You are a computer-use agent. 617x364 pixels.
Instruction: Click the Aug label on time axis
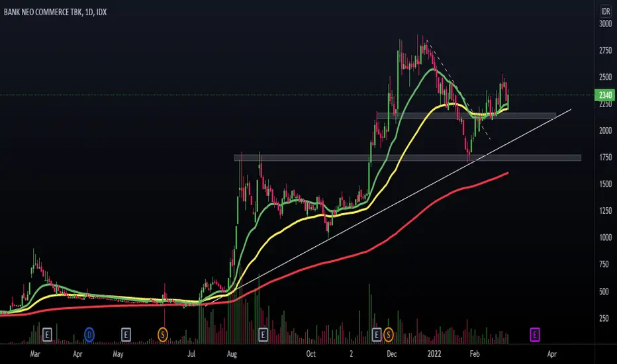(x=232, y=354)
